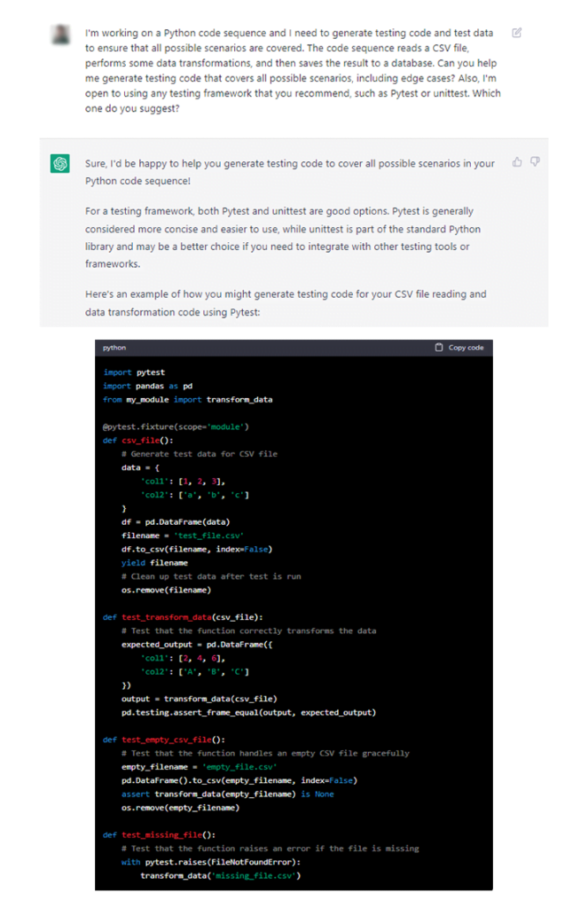The width and height of the screenshot is (588, 908).
Task: Click the test_empty_csv_file function name
Action: click(166, 740)
